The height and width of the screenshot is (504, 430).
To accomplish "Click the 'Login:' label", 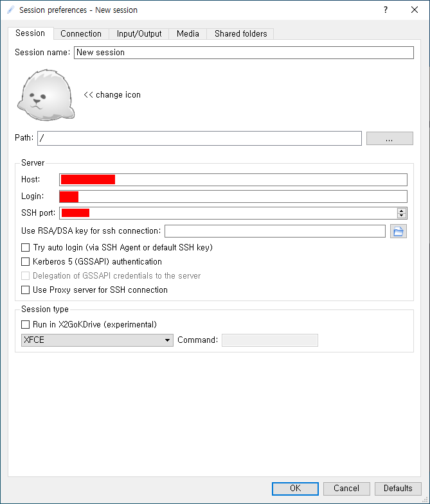I will [x=33, y=196].
